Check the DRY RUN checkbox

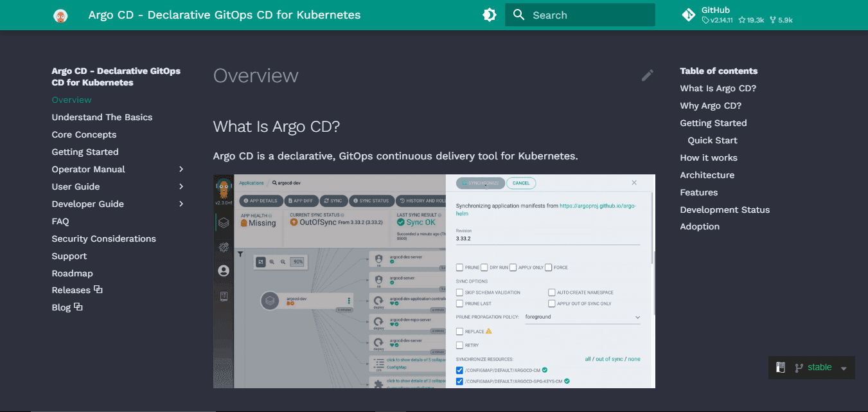[484, 267]
